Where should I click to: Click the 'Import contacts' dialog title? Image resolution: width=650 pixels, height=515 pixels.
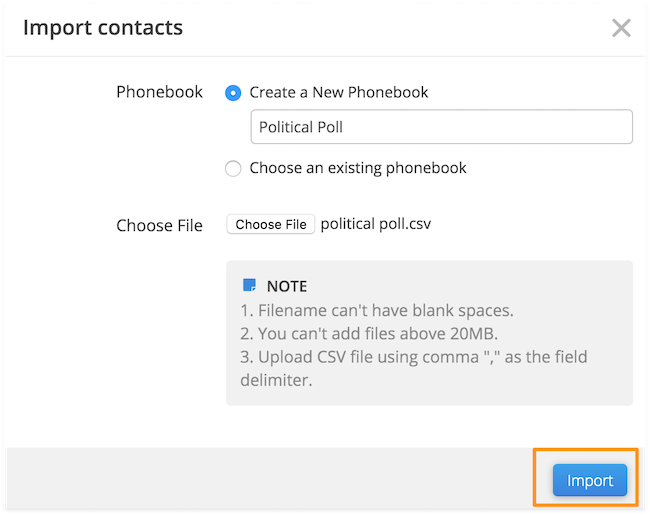coord(103,28)
